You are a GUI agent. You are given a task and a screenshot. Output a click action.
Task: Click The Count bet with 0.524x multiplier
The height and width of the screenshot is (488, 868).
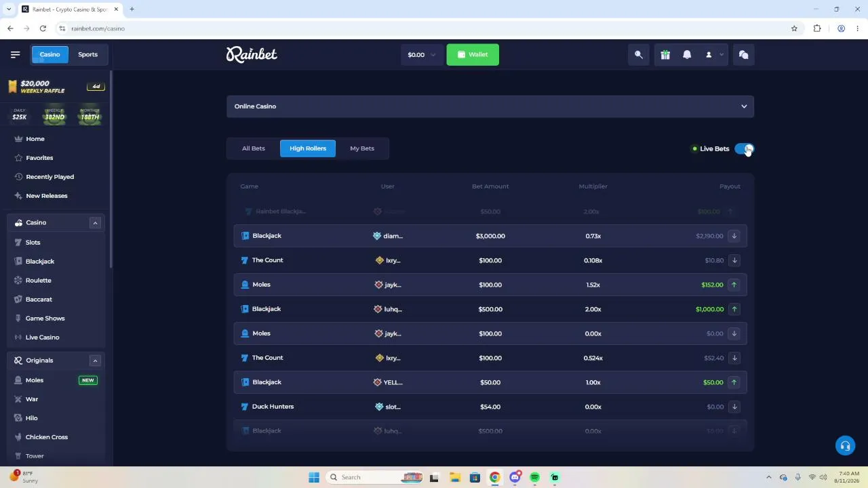(490, 358)
